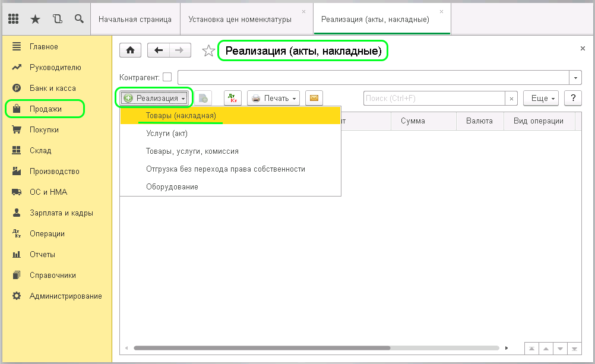Open the sections menu grid icon
Screen dimensions: 595x364
coord(13,18)
